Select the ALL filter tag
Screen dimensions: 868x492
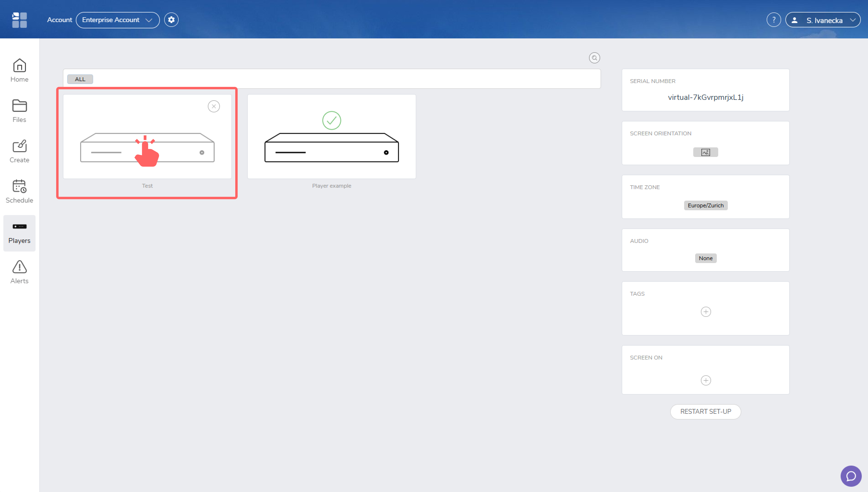pos(80,79)
